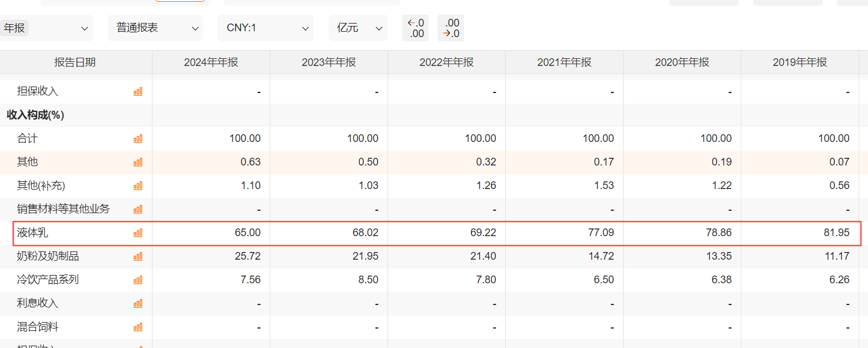Select 奶粉及奶制品 2024 value 25.72
This screenshot has width=868, height=348.
click(247, 256)
